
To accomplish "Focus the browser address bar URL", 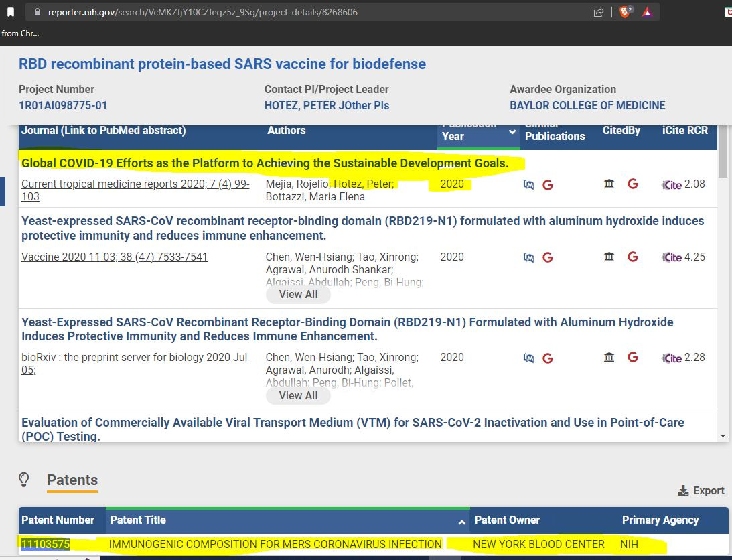I will click(203, 12).
